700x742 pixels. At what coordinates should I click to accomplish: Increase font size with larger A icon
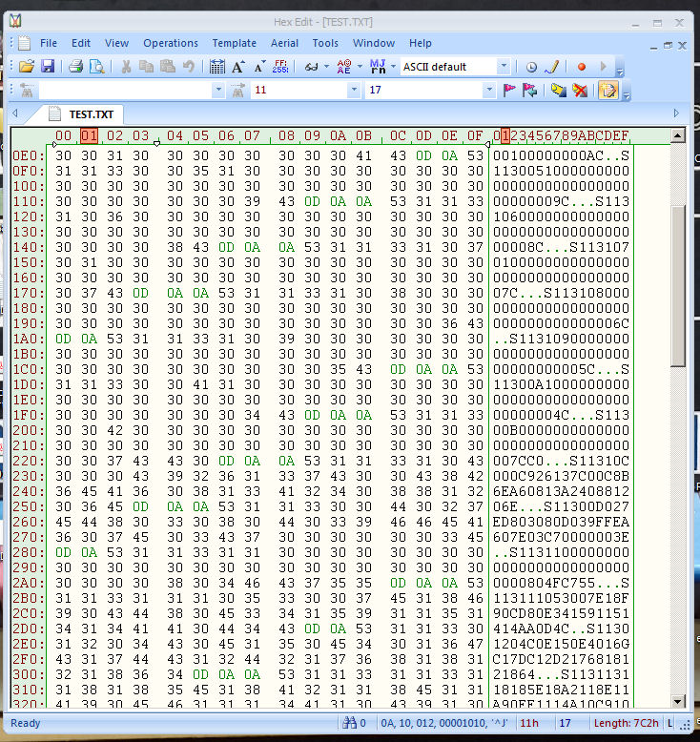pyautogui.click(x=238, y=67)
